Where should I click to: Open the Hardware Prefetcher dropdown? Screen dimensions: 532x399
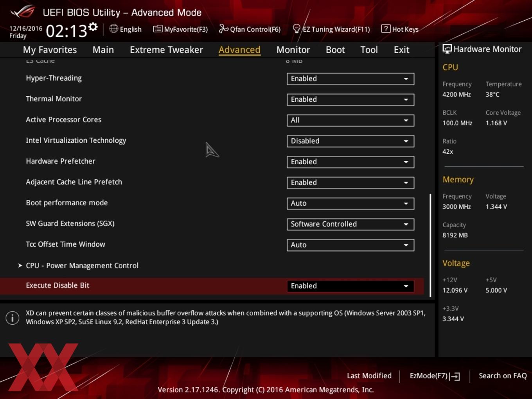[x=350, y=162]
